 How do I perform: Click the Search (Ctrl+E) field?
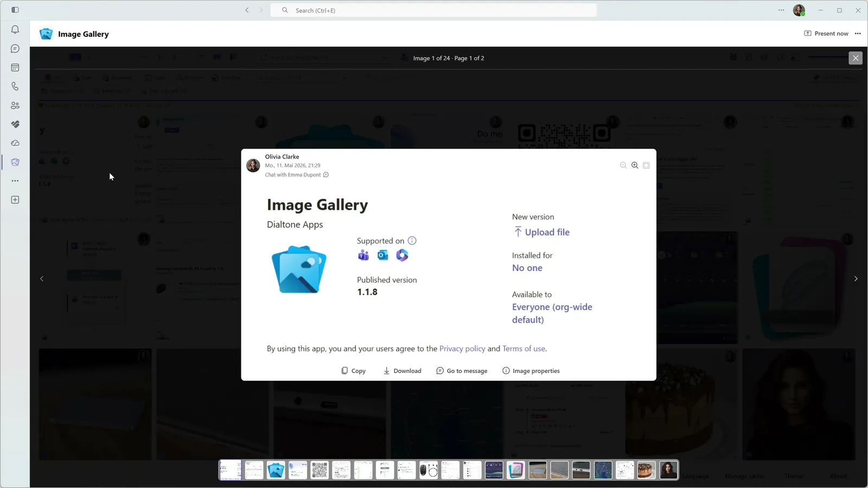(433, 10)
